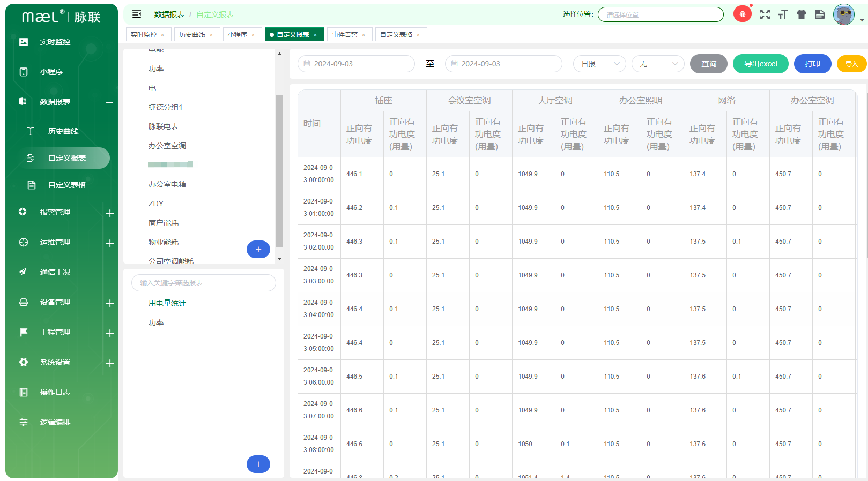Open the 日报 report type dropdown
This screenshot has height=481, width=868.
(599, 64)
